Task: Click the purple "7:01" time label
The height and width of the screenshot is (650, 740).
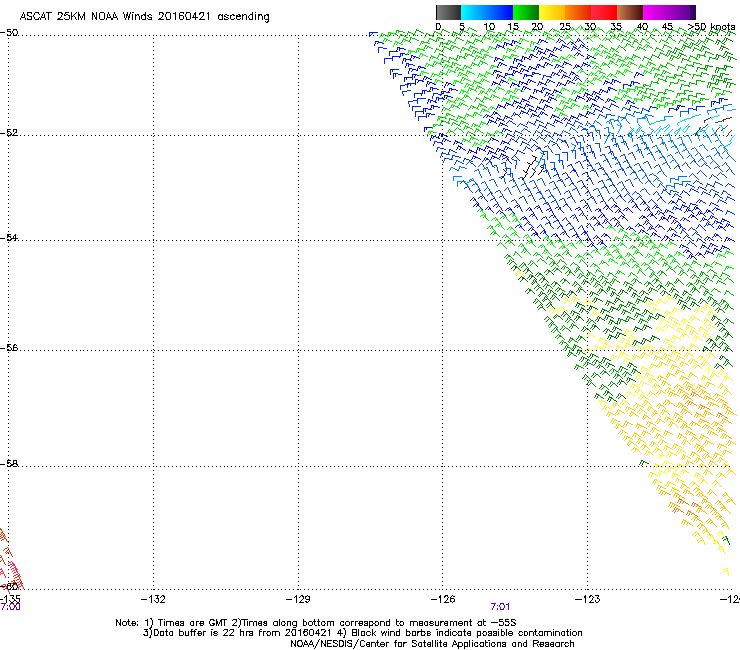Action: tap(500, 607)
